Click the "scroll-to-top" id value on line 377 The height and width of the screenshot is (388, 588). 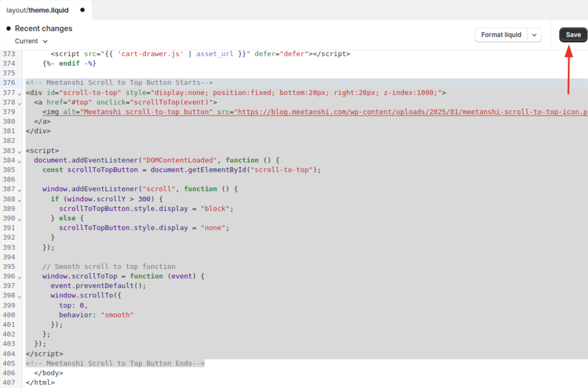coord(90,92)
